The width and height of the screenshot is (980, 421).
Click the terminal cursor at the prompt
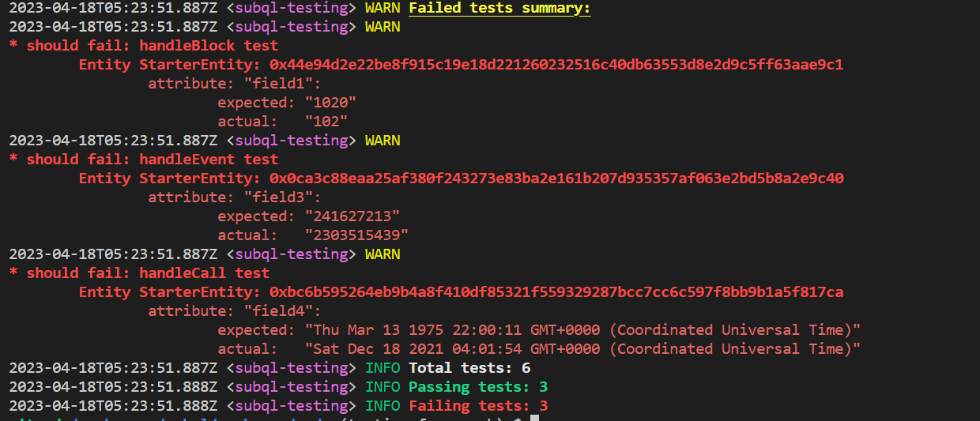coord(534,418)
